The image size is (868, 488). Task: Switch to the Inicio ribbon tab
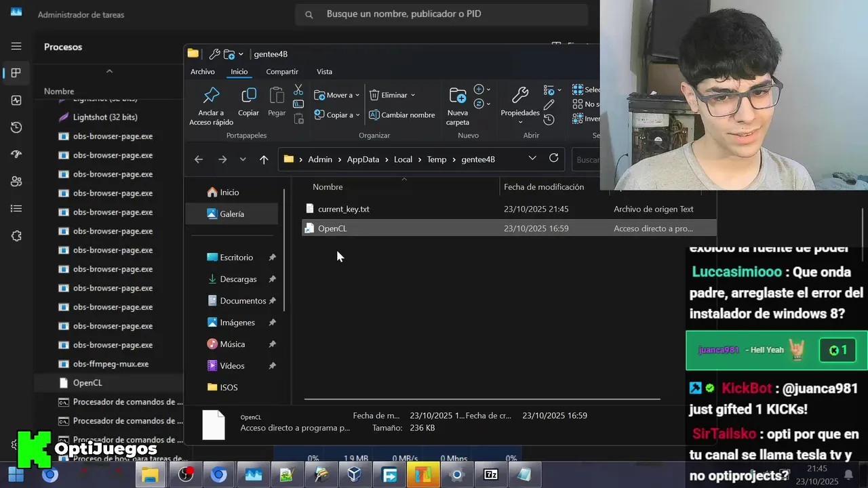click(239, 71)
